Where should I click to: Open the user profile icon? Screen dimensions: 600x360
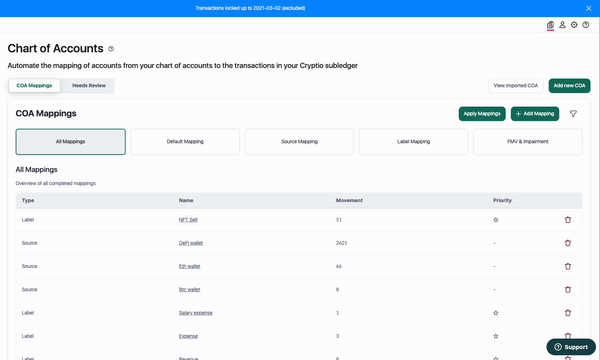(x=562, y=25)
